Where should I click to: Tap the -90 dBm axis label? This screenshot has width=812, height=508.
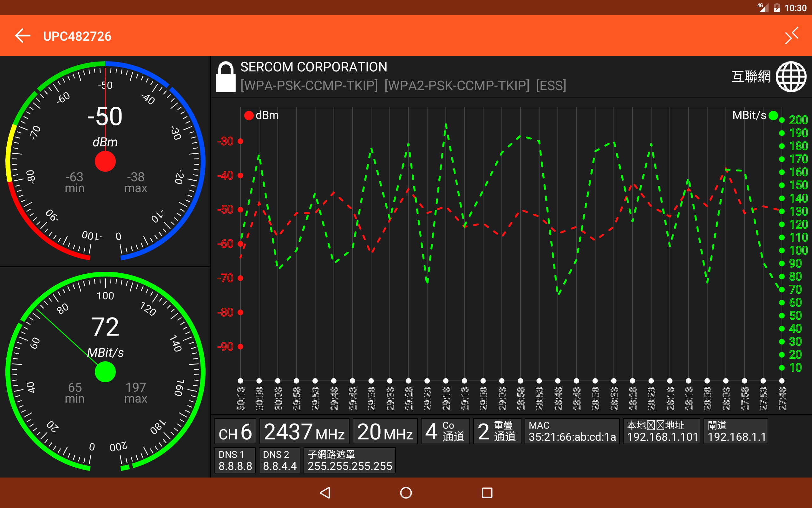(x=225, y=346)
